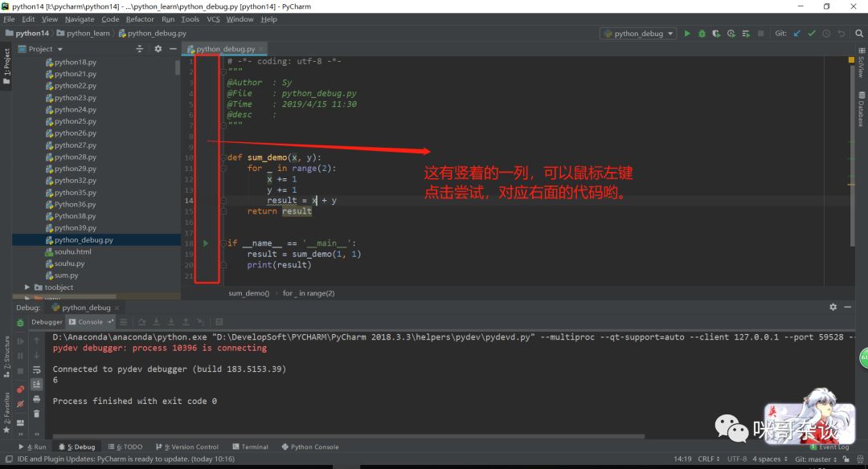Open the 9: Version Control tool window

(187, 447)
